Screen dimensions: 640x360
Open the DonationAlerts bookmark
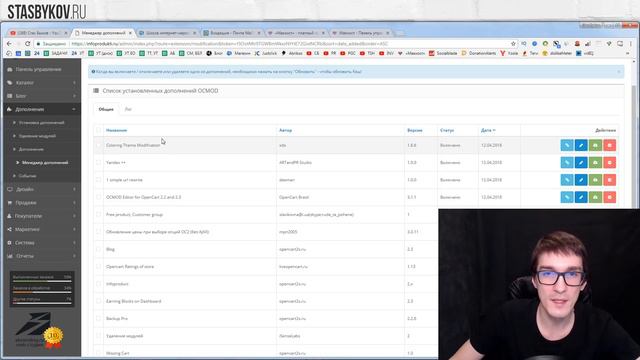click(479, 53)
